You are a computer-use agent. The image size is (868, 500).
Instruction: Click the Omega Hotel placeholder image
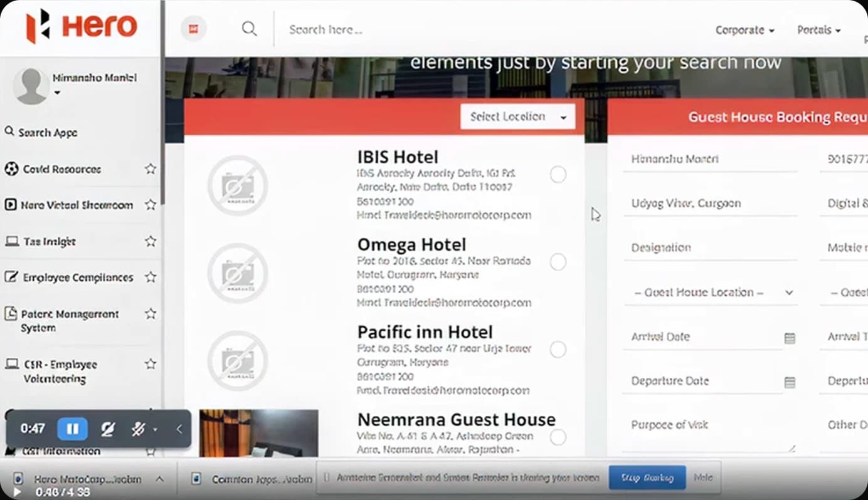[238, 273]
